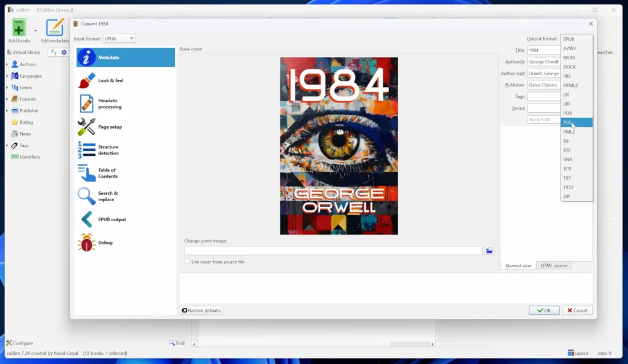Click the 1984 book cover preview
The height and width of the screenshot is (364, 628).
coord(339,146)
